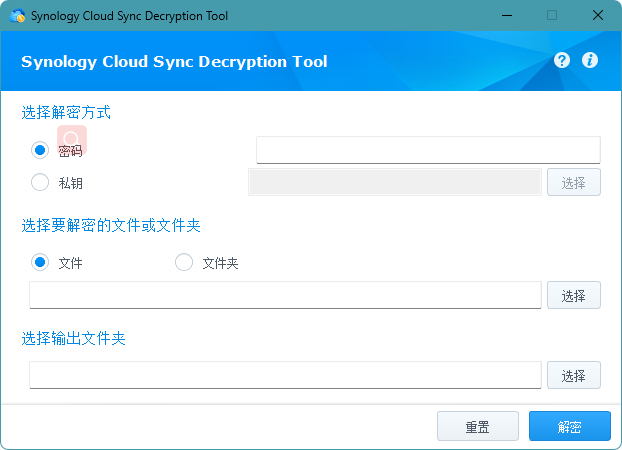Click the password input field

(x=428, y=150)
